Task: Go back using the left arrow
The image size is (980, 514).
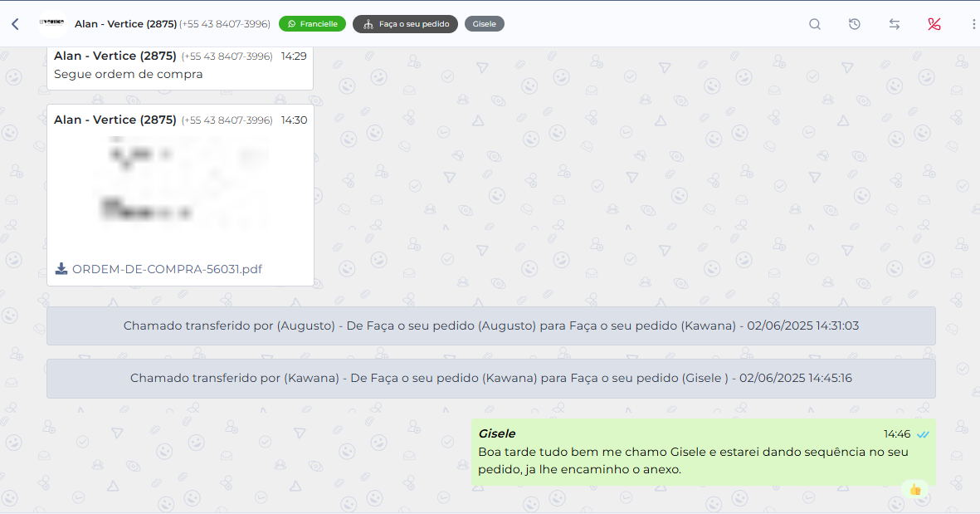Action: (x=15, y=24)
